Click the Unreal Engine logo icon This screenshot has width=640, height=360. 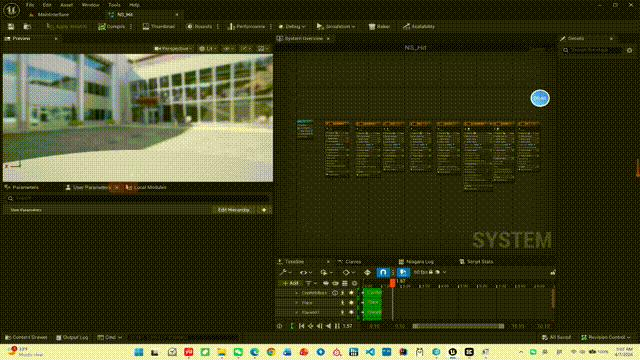pyautogui.click(x=11, y=10)
